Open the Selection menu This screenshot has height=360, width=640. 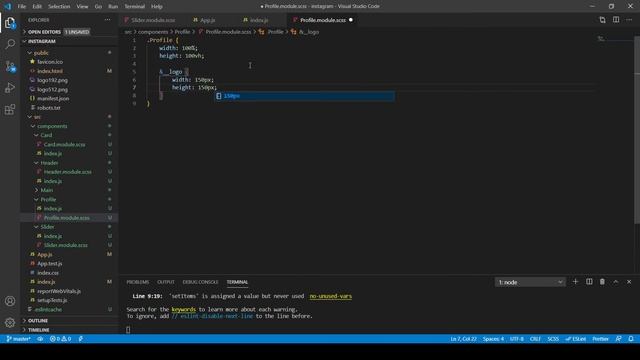click(x=59, y=7)
